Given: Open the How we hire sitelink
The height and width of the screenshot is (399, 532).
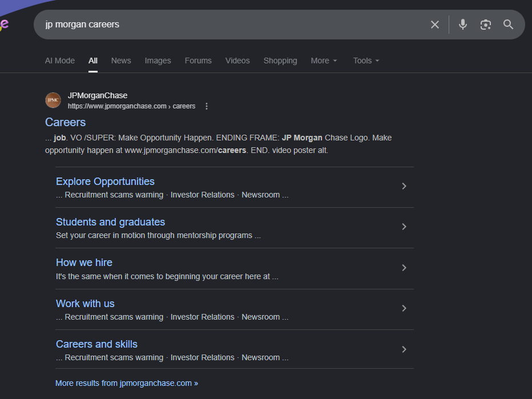Looking at the screenshot, I should click(x=84, y=263).
